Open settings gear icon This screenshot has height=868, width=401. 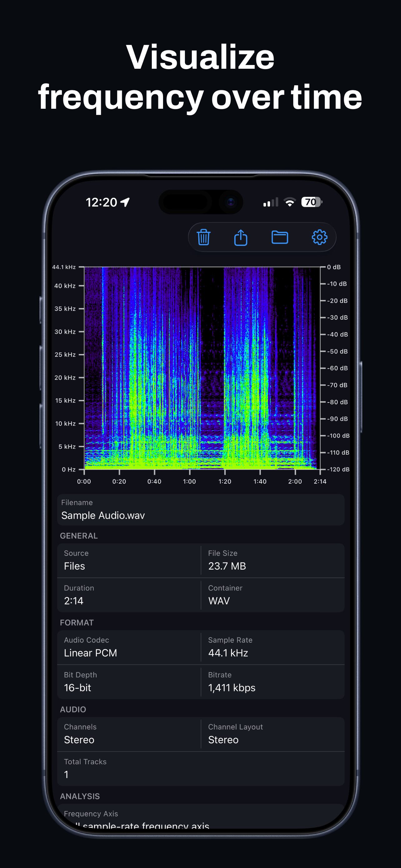319,237
